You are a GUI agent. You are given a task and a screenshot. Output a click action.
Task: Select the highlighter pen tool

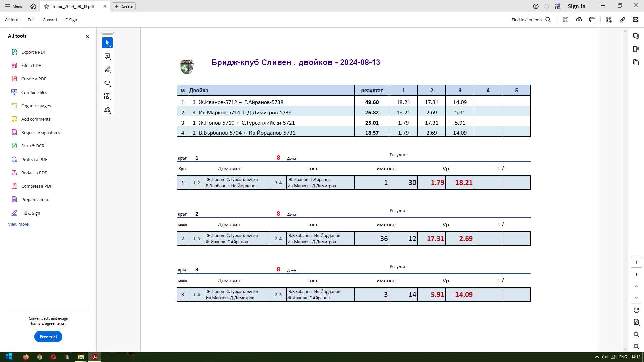click(107, 70)
